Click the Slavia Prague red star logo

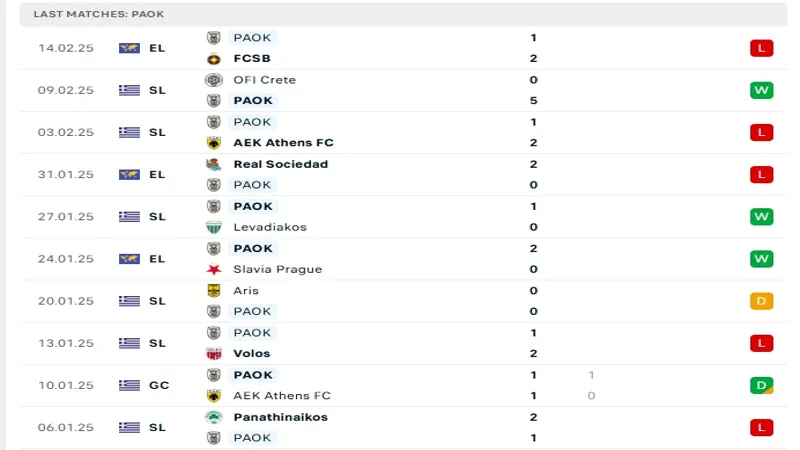[213, 269]
